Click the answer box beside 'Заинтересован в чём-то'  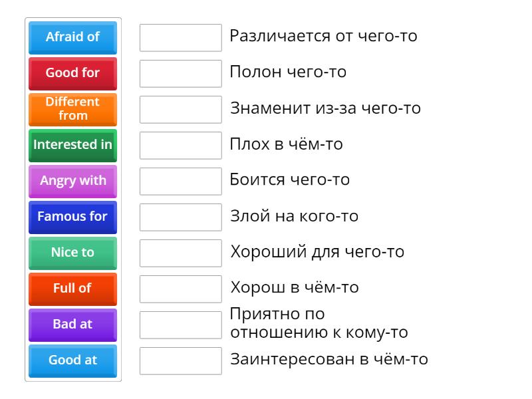(x=180, y=360)
